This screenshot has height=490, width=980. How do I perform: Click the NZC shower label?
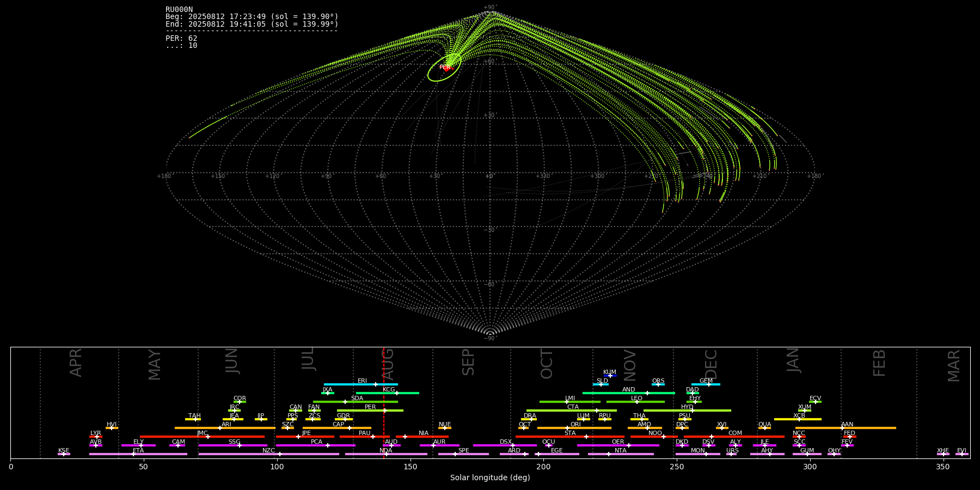tap(268, 450)
